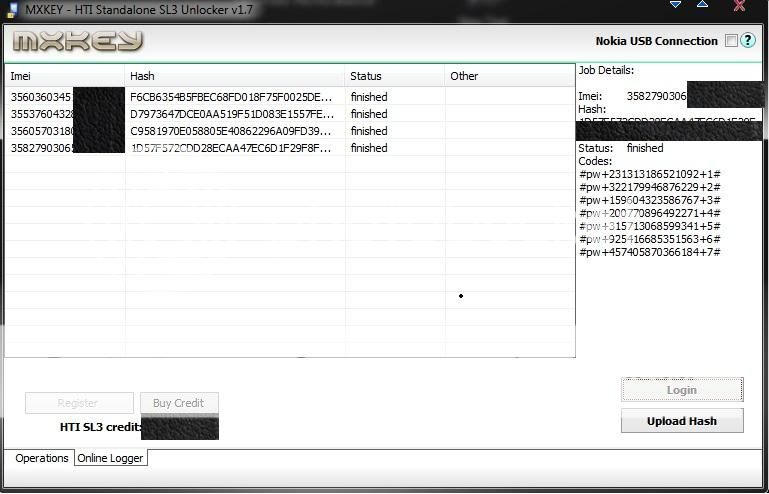The height and width of the screenshot is (494, 769).
Task: Click the window title bar text
Action: [139, 10]
